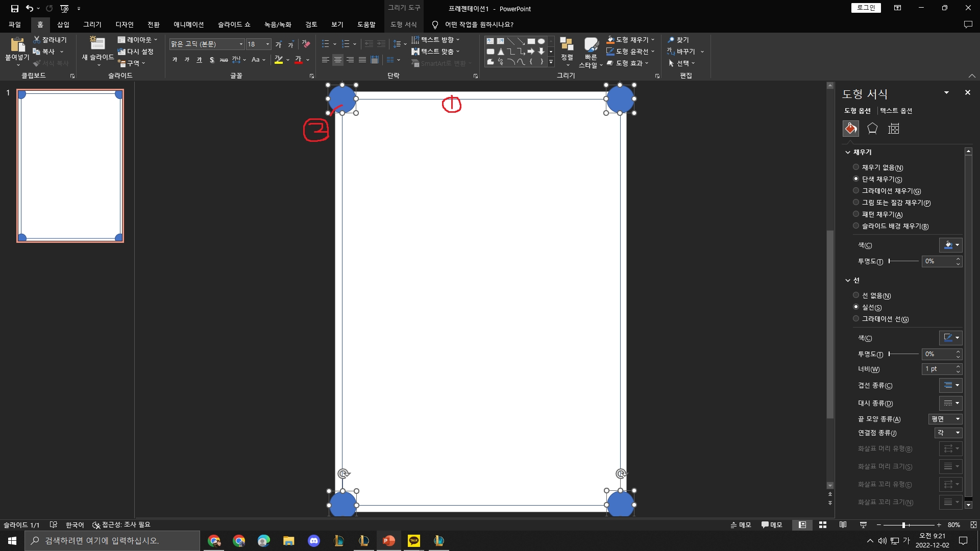Collapse the Fill (채우기) section
Screen dimensions: 980x551
click(848, 152)
